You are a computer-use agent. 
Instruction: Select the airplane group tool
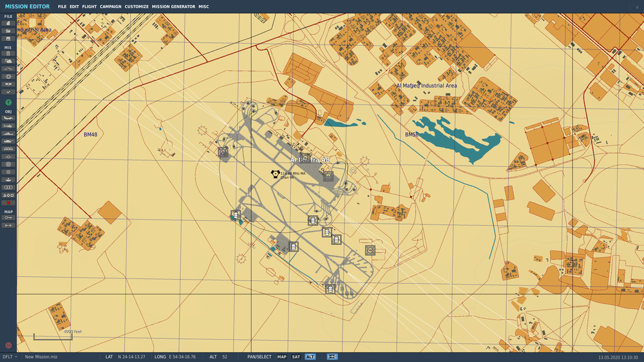pos(8,119)
